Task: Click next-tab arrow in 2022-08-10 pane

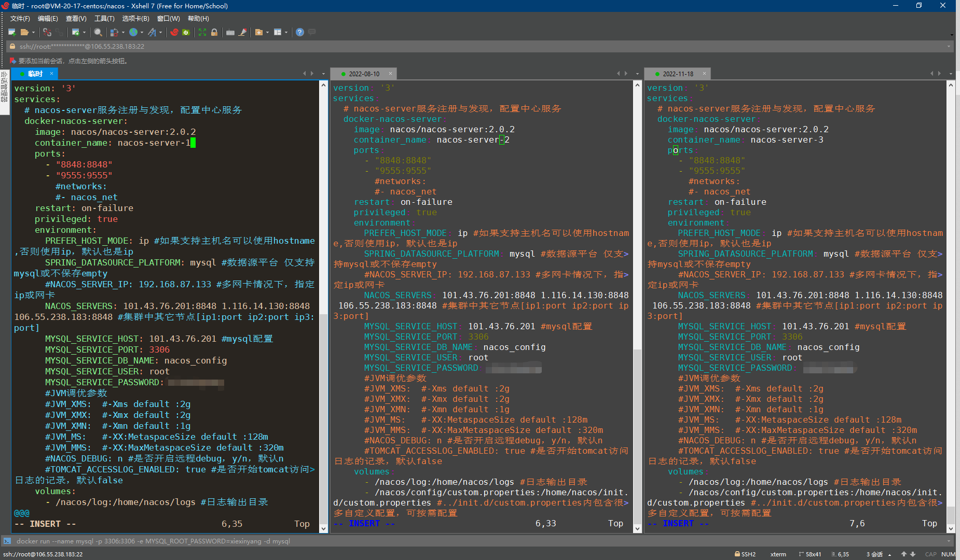Action: click(x=626, y=74)
